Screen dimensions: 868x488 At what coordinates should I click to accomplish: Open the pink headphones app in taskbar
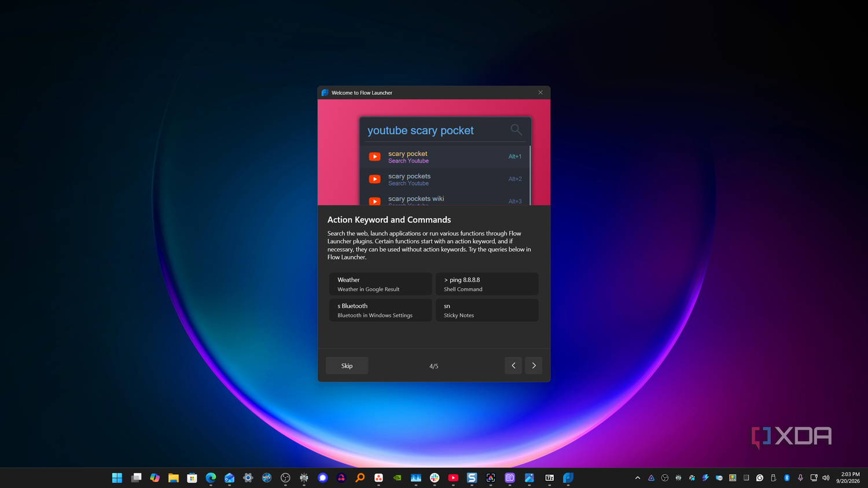pos(341,478)
